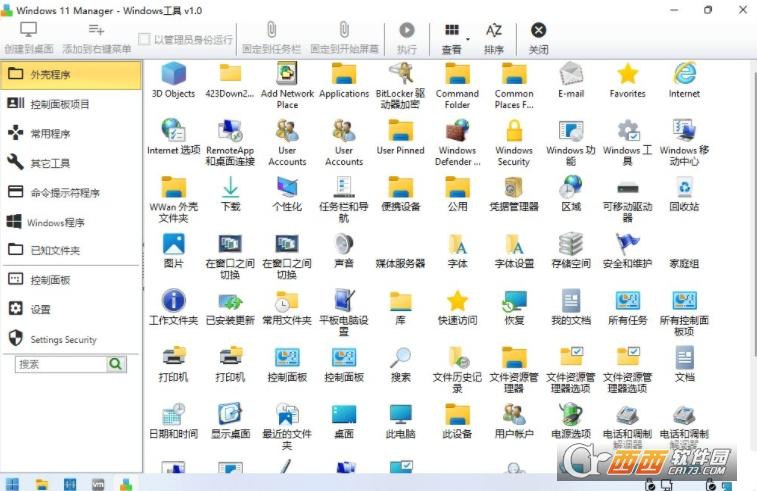Click the 排序 sort button
Image resolution: width=757 pixels, height=491 pixels.
coord(493,38)
